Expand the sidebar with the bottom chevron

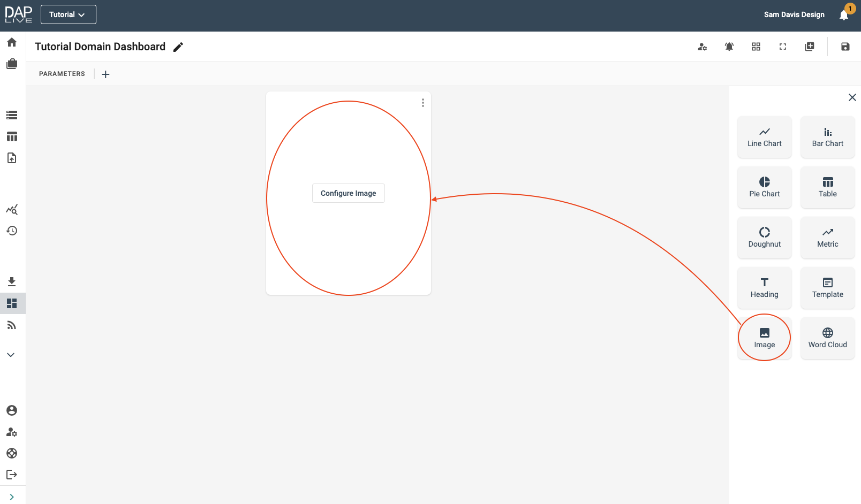coord(12,497)
